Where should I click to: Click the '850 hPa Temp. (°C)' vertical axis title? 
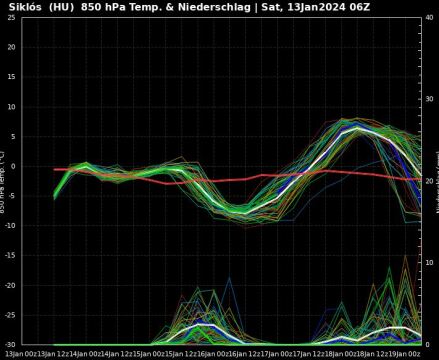point(2,182)
